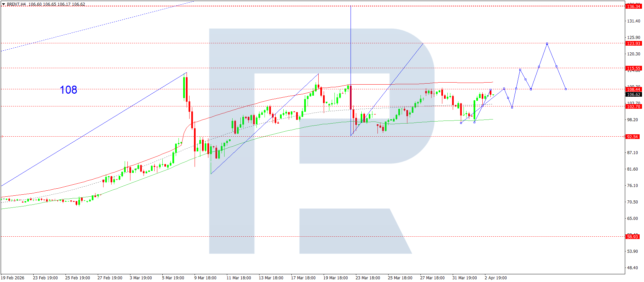Select the final endpoint marker of forecast line
Screen dimensions: 644x282
[566, 89]
